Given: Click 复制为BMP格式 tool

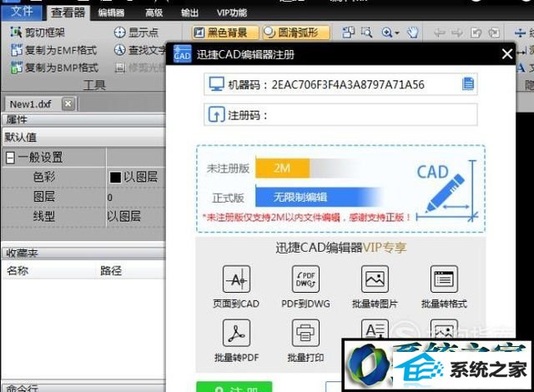Looking at the screenshot, I should (x=54, y=68).
